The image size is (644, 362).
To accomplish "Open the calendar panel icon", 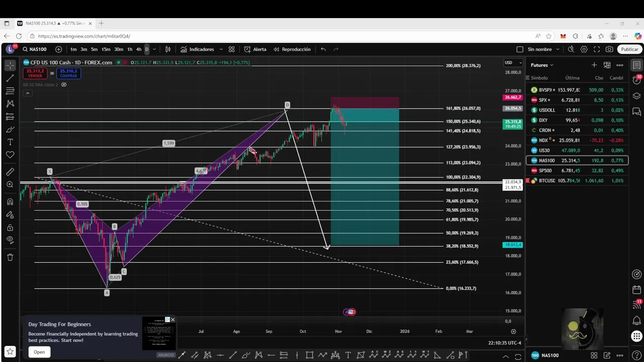I will tap(637, 290).
